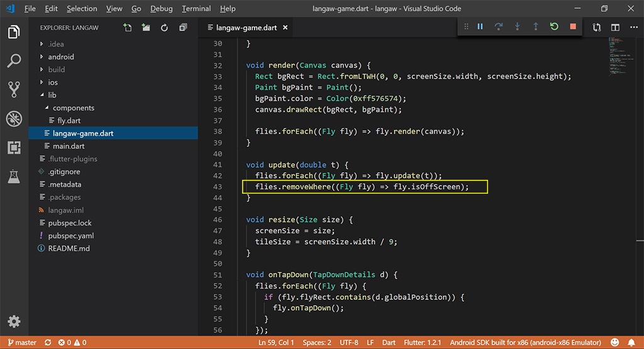
Task: Open the Source Control view in activity bar
Action: [x=14, y=89]
